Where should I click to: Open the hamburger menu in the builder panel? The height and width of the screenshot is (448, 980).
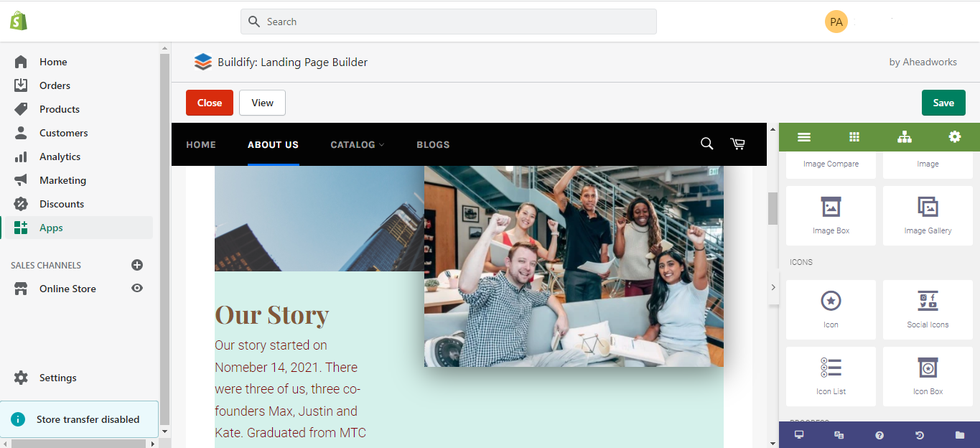click(804, 136)
